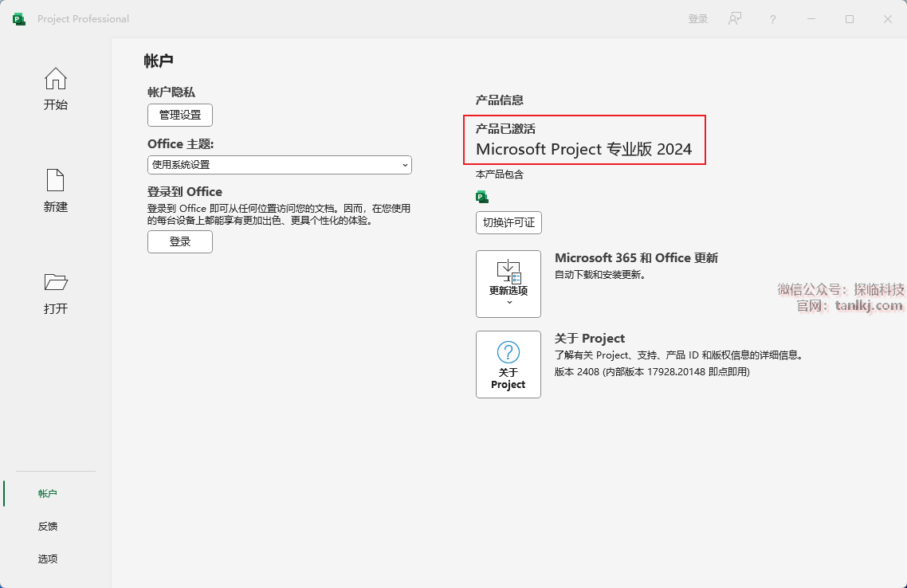907x588 pixels.
Task: Click the Project product icon under 本产品包含
Action: click(482, 197)
